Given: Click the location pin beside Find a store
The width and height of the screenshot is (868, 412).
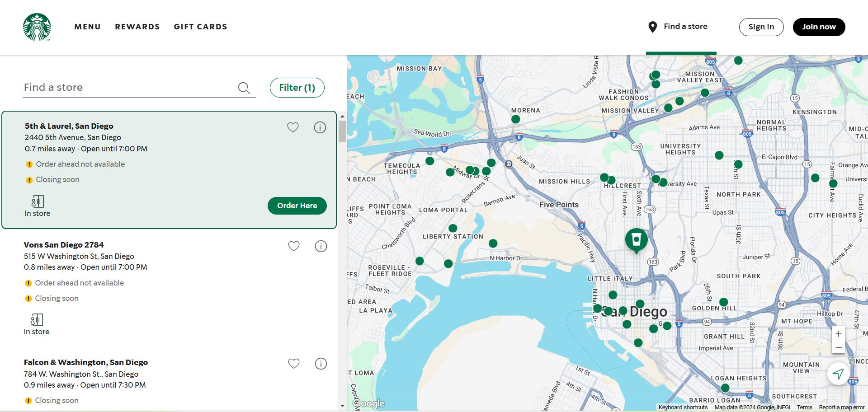Looking at the screenshot, I should pyautogui.click(x=652, y=27).
